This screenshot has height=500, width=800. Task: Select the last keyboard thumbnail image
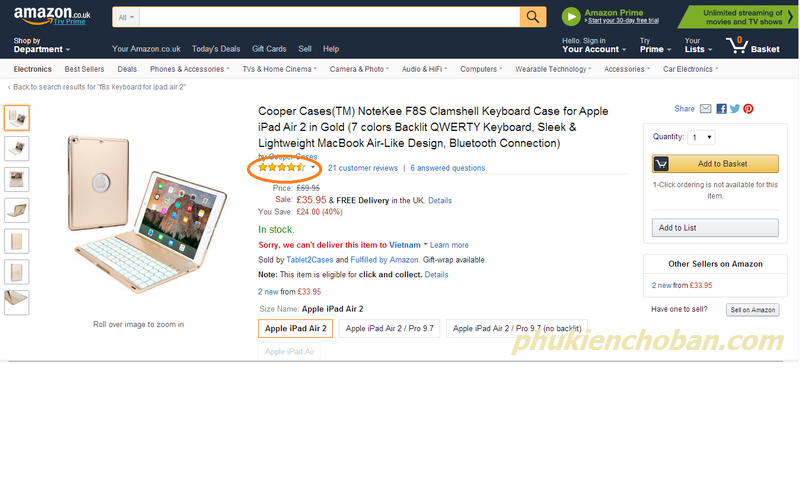pos(17,302)
